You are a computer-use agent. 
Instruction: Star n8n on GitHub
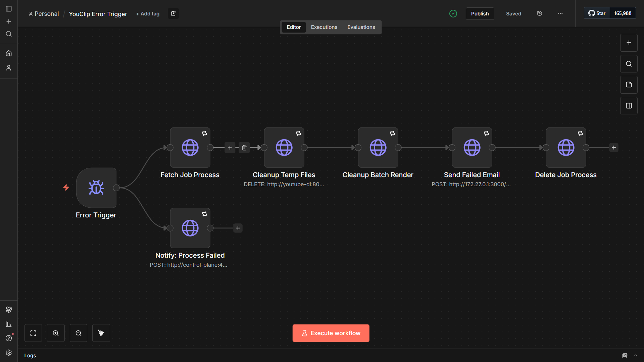click(x=597, y=13)
